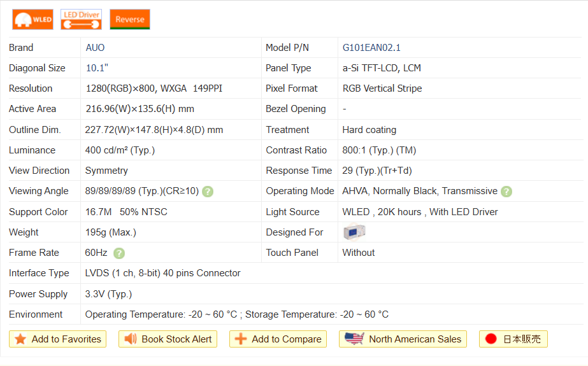Screen dimensions: 588x366
Task: Click the plus icon in Add to Compare
Action: [x=241, y=339]
